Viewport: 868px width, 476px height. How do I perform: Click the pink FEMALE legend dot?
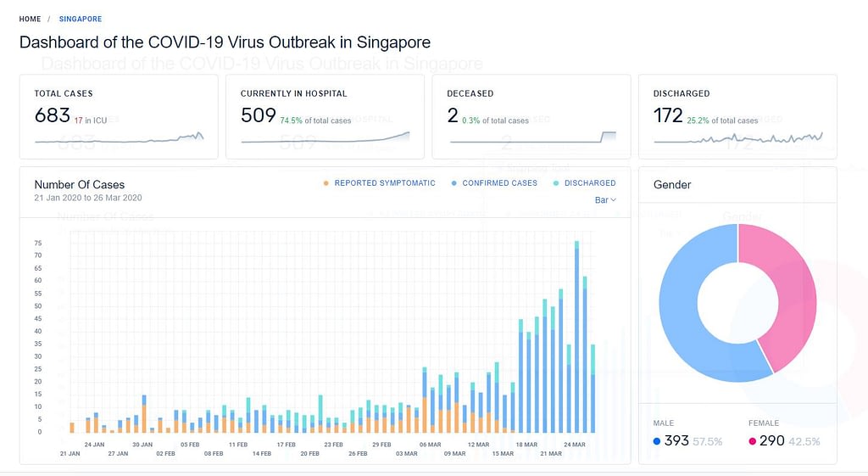[x=753, y=441]
